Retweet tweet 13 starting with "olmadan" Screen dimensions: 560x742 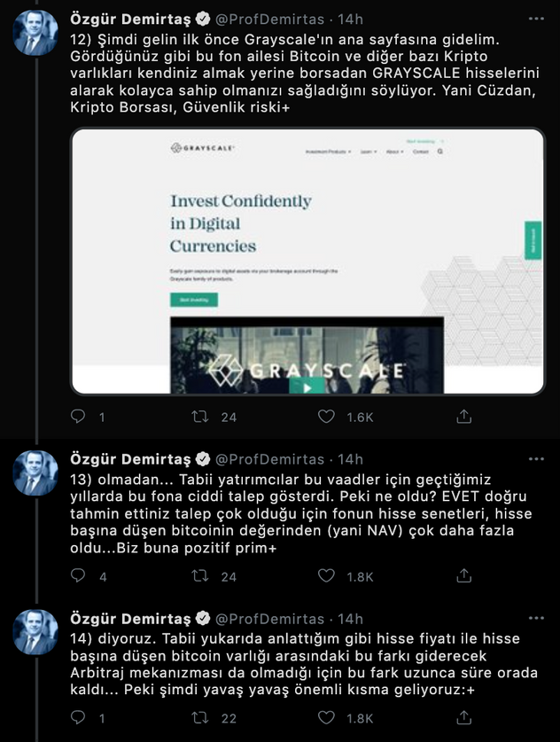pyautogui.click(x=203, y=575)
